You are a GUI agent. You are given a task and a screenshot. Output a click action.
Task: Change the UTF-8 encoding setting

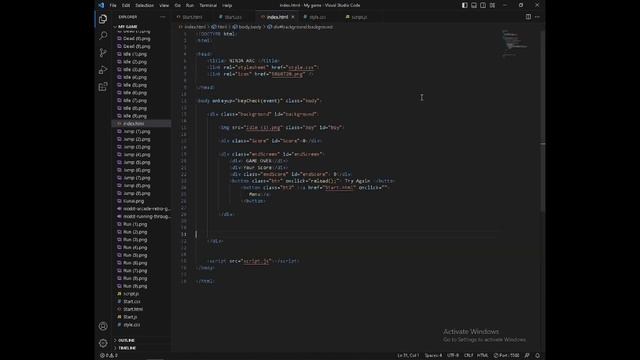[453, 356]
